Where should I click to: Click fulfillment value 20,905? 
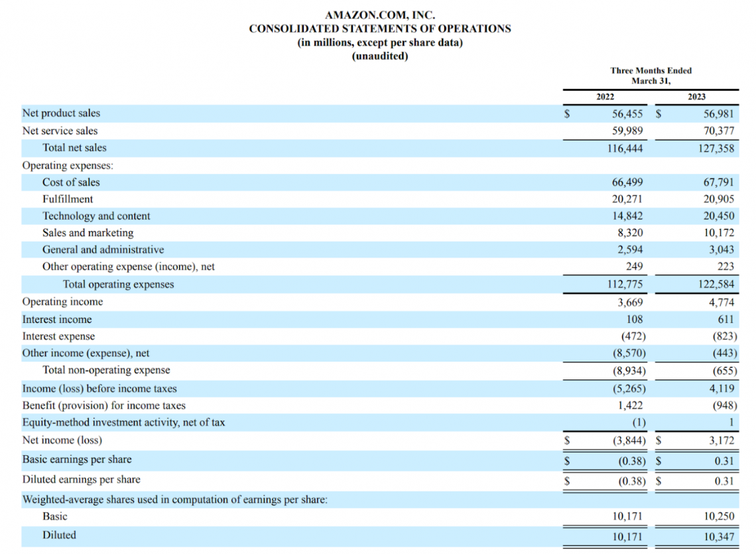click(x=719, y=199)
